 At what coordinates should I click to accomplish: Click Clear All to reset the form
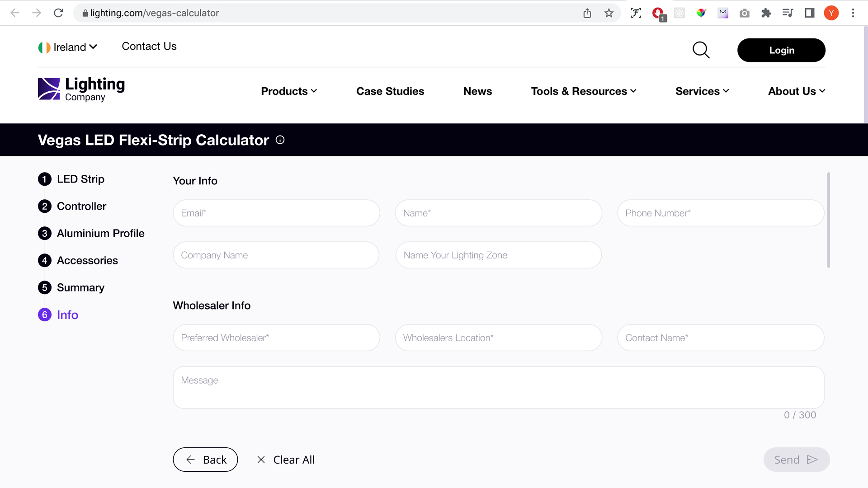tap(286, 460)
